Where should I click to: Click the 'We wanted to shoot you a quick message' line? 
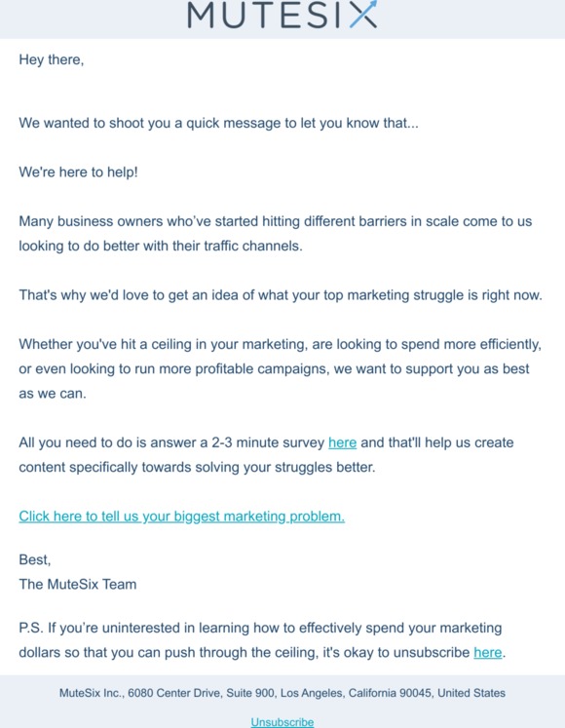[218, 123]
